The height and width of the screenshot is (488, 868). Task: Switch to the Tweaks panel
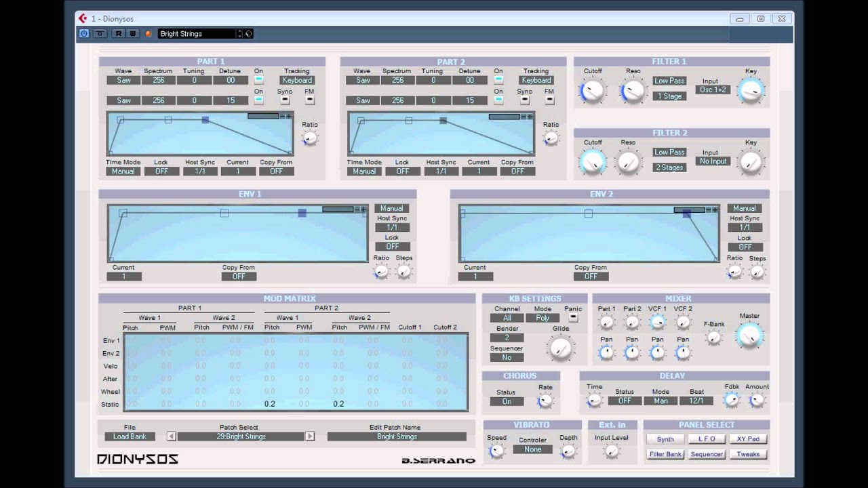pyautogui.click(x=748, y=454)
